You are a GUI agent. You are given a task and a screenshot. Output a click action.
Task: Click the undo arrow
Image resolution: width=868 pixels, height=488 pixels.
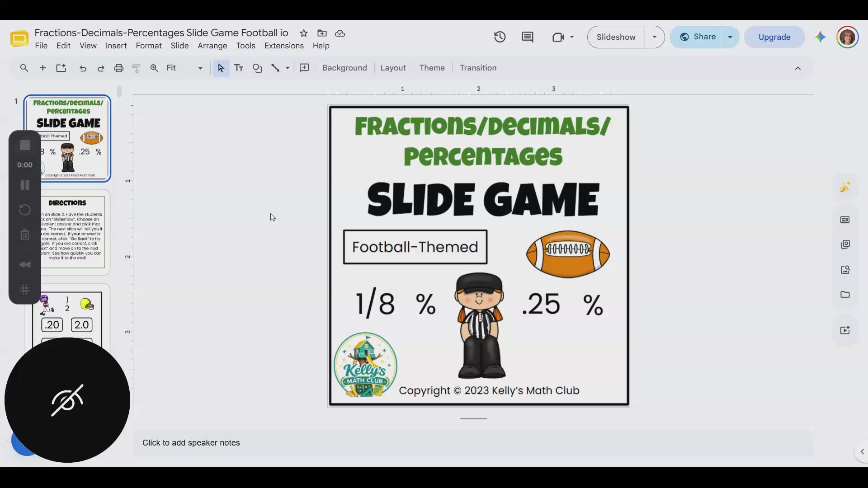[x=83, y=68]
